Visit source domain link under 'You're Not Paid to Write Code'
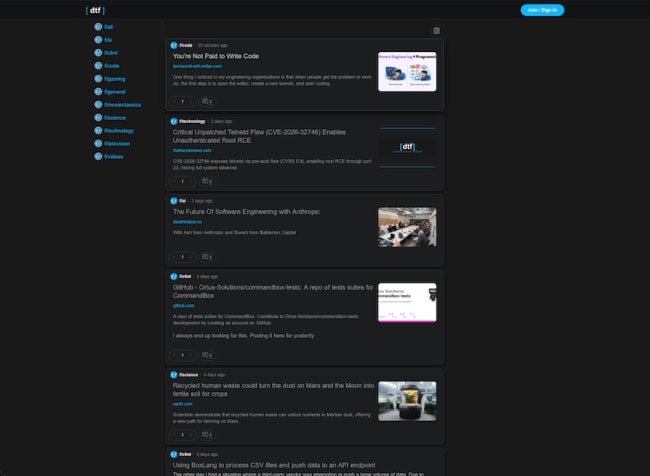The height and width of the screenshot is (476, 650). [197, 66]
